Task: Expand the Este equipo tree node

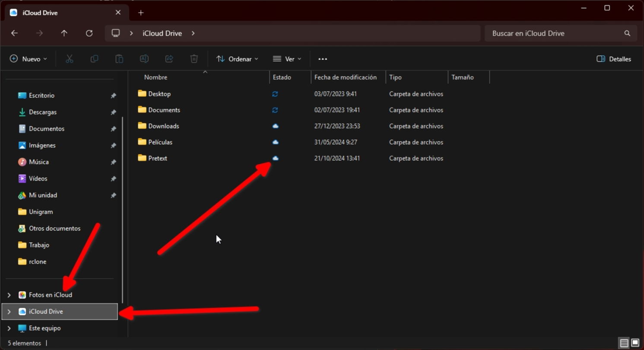Action: [9, 328]
